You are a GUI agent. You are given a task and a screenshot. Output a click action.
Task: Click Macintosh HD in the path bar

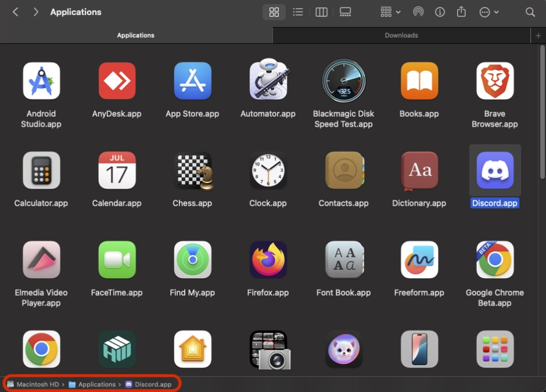click(x=33, y=384)
